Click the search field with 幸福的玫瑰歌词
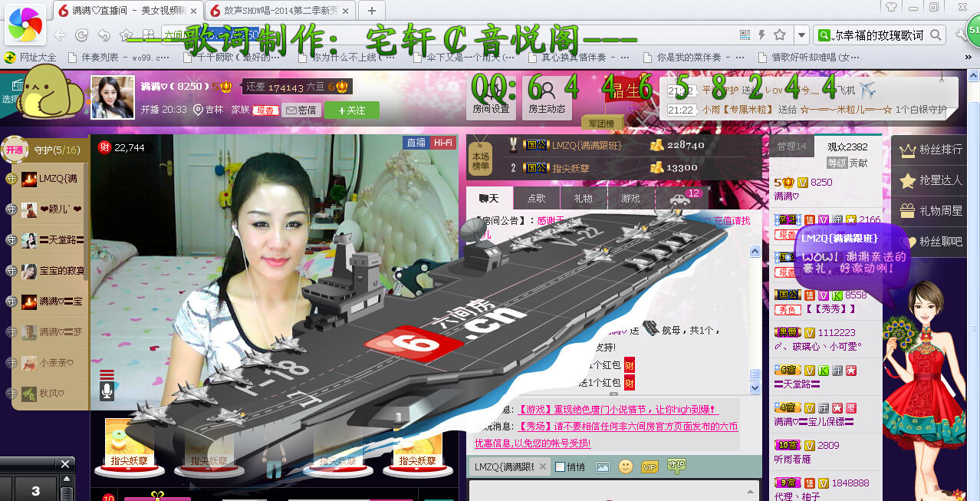Image resolution: width=980 pixels, height=501 pixels. click(x=878, y=35)
